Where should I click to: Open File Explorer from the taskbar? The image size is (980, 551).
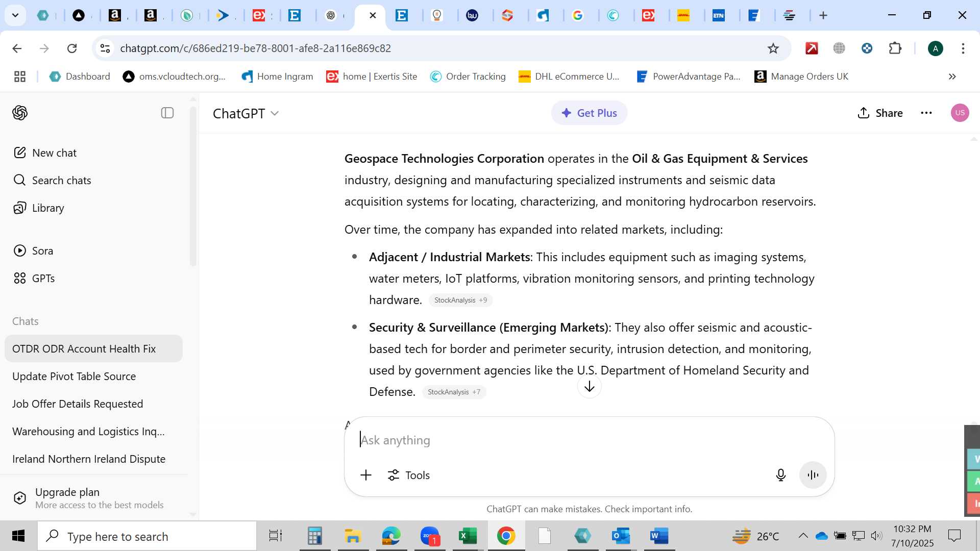coord(353,536)
